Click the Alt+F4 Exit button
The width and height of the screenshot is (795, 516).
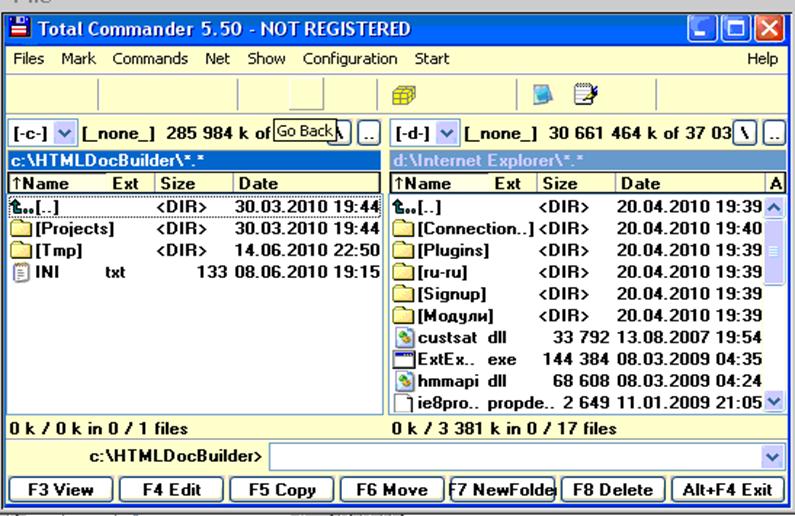(x=727, y=490)
